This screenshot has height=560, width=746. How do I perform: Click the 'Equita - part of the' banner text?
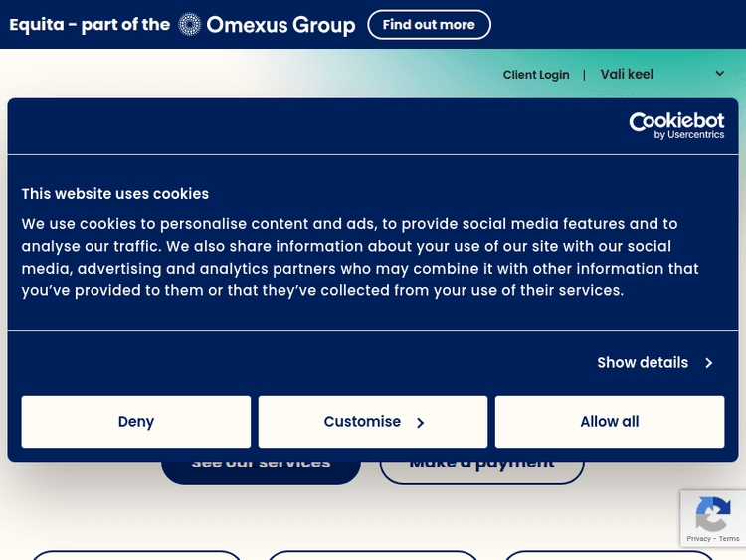pos(90,25)
